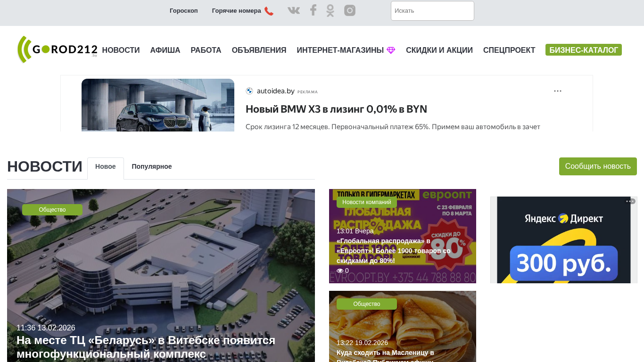This screenshot has width=644, height=362.
Task: Click the eye views icon on Евроопт news
Action: pos(340,271)
